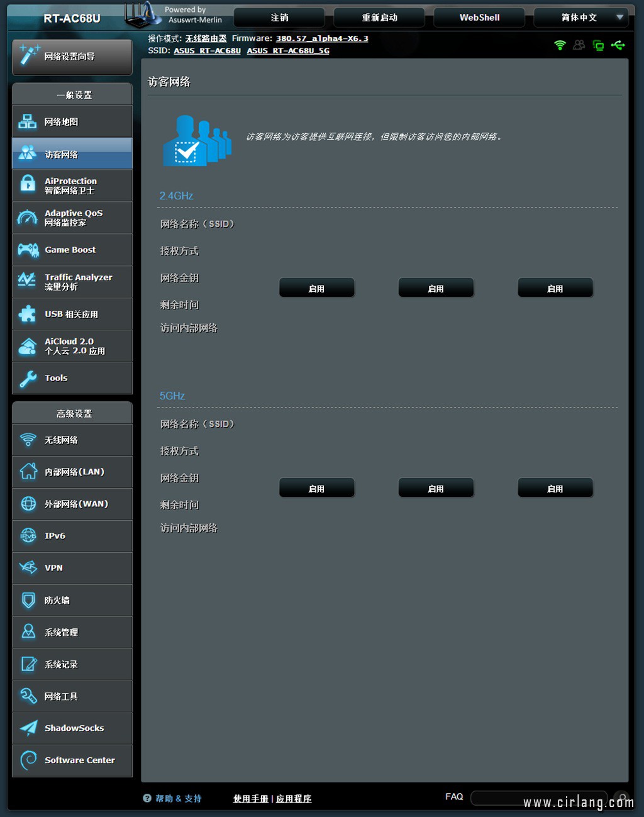Image resolution: width=644 pixels, height=817 pixels.
Task: Click the ASUS_RT-AC68U_5G SSID link
Action: [288, 50]
